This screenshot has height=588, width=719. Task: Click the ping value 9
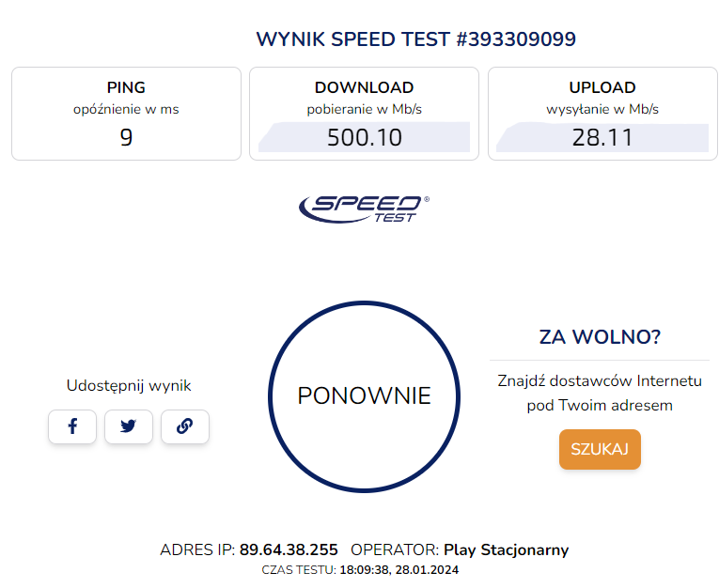click(126, 137)
